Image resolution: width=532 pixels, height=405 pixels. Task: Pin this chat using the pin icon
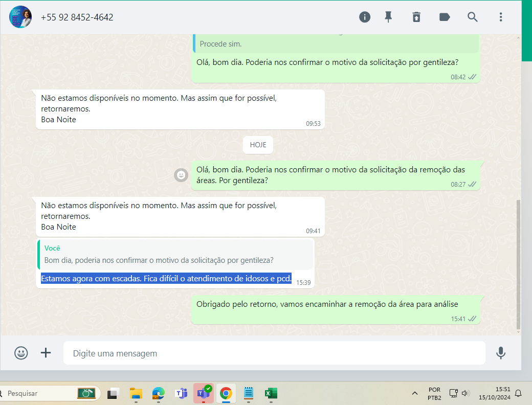388,17
